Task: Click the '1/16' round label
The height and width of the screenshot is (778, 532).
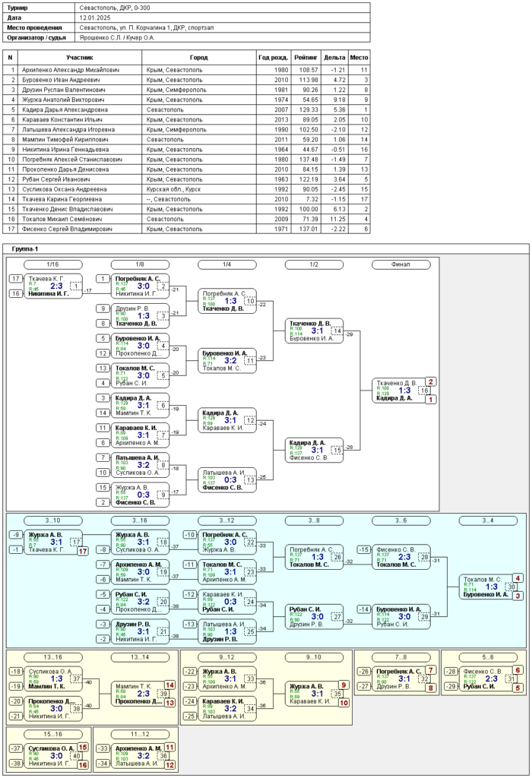Action: (x=53, y=264)
